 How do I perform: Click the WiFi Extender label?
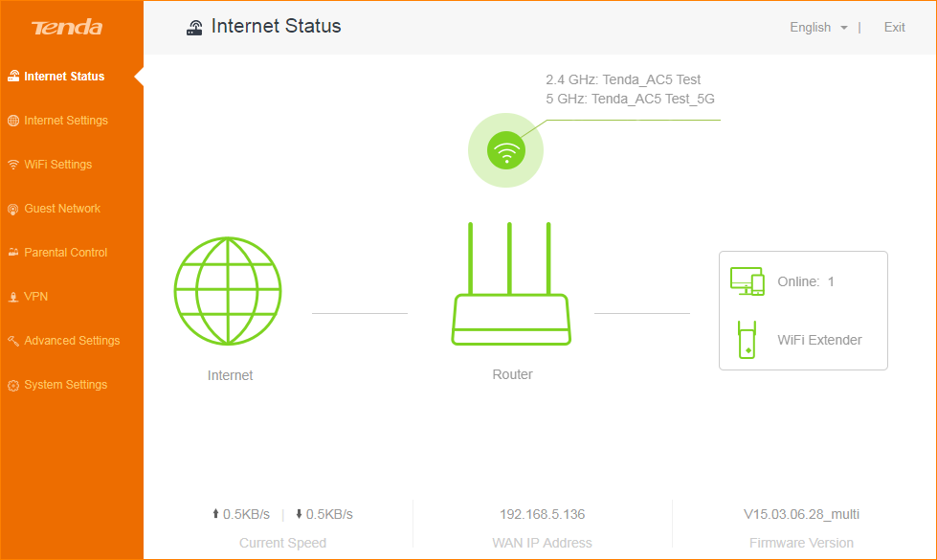click(x=819, y=340)
